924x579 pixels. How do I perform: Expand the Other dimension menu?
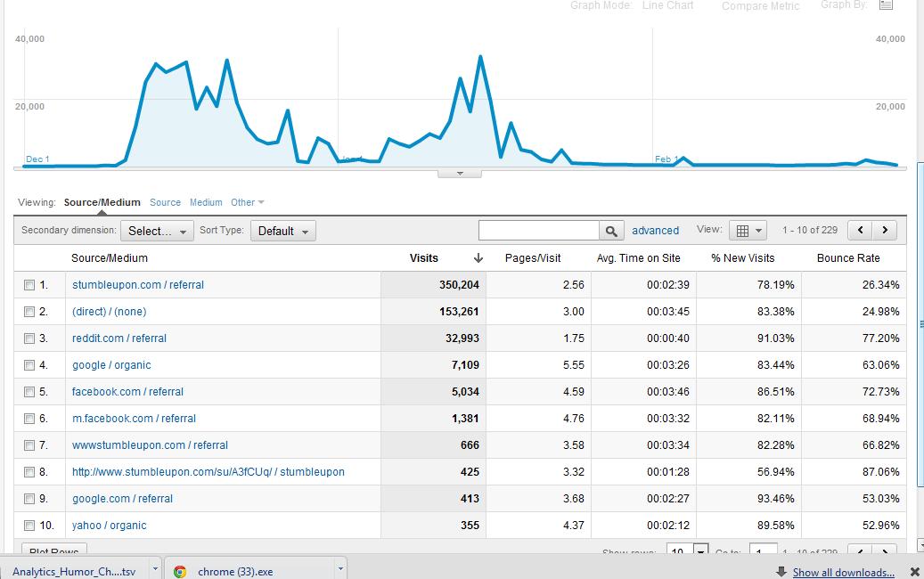click(x=247, y=202)
